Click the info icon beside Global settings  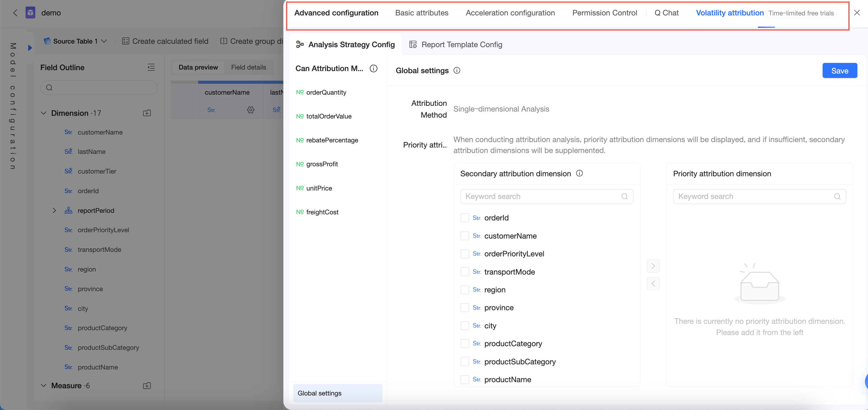click(x=457, y=70)
